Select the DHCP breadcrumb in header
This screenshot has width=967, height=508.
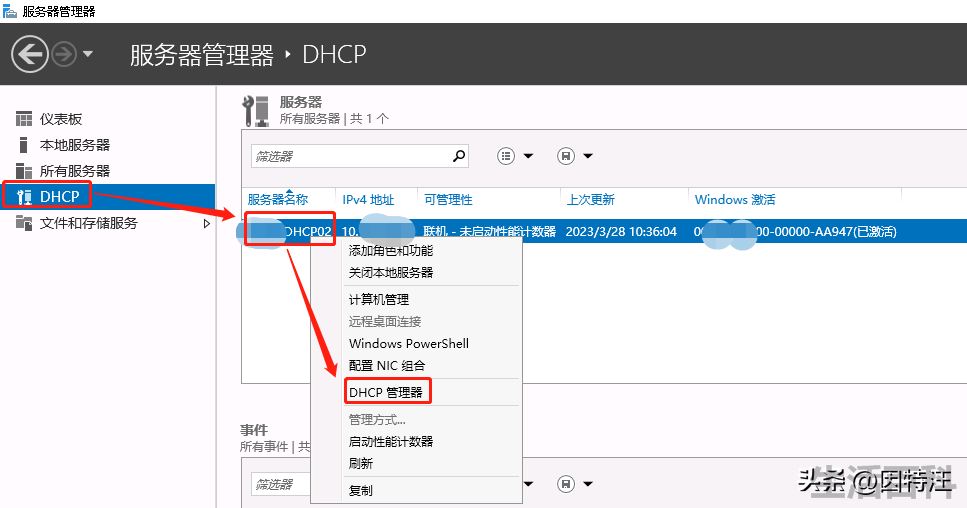point(334,55)
